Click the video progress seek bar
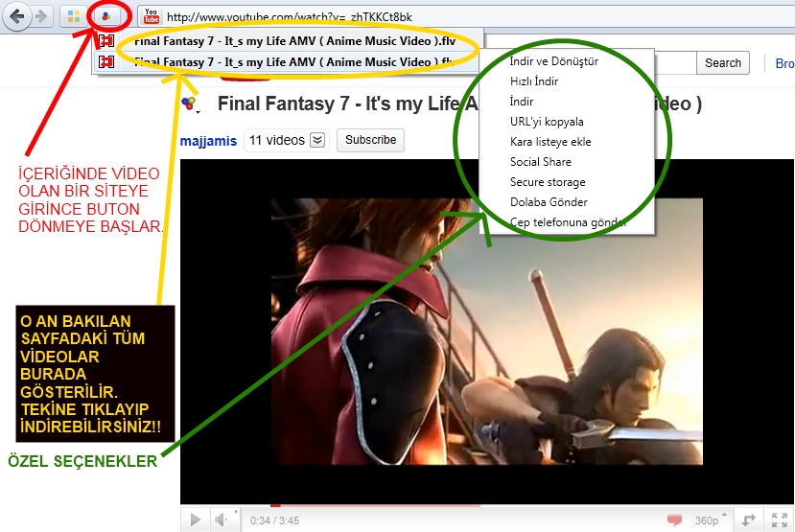The height and width of the screenshot is (532, 795). [x=479, y=504]
